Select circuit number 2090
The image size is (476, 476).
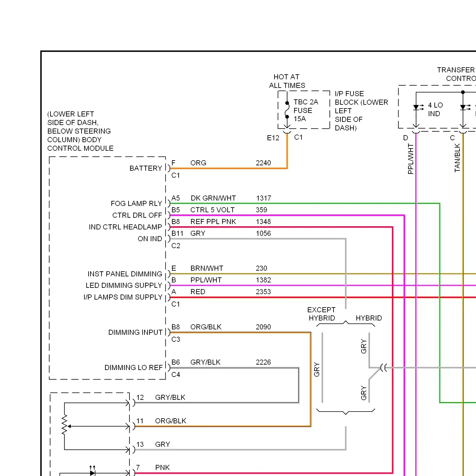[x=263, y=327]
